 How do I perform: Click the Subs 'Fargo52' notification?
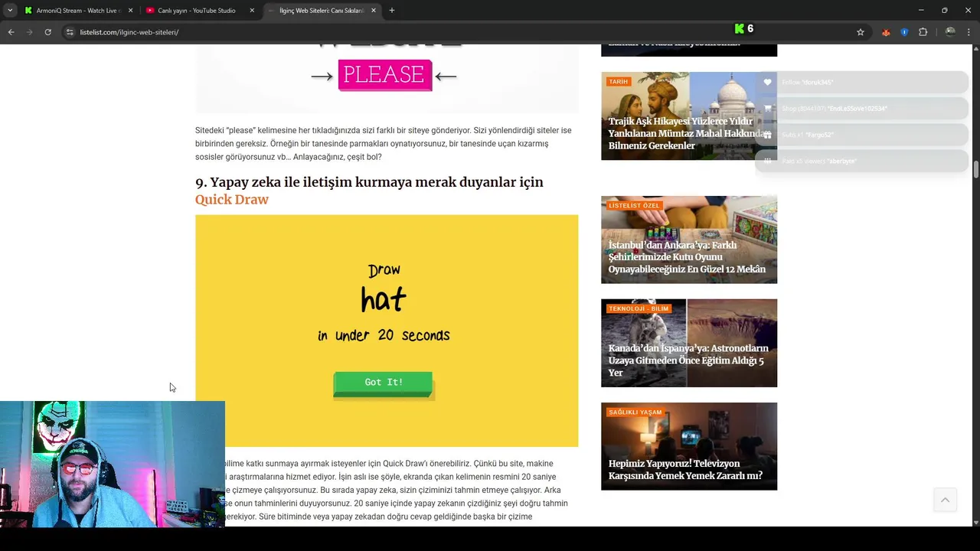(x=863, y=135)
